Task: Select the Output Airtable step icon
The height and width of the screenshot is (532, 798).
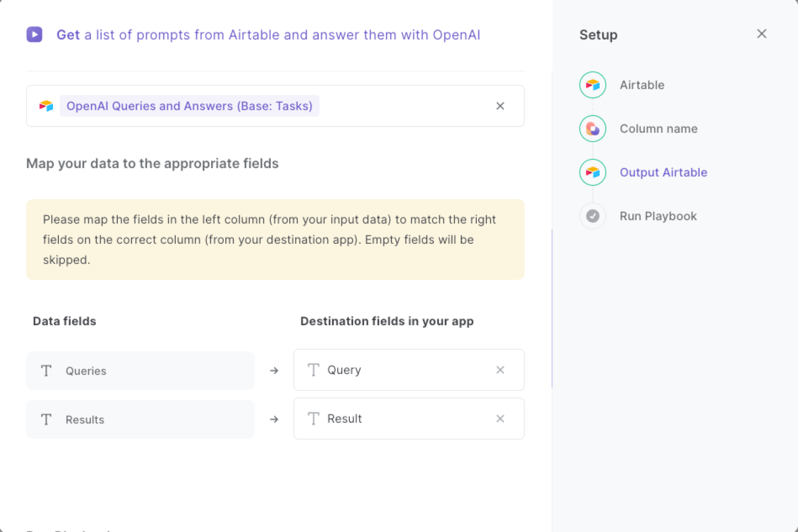Action: 592,172
